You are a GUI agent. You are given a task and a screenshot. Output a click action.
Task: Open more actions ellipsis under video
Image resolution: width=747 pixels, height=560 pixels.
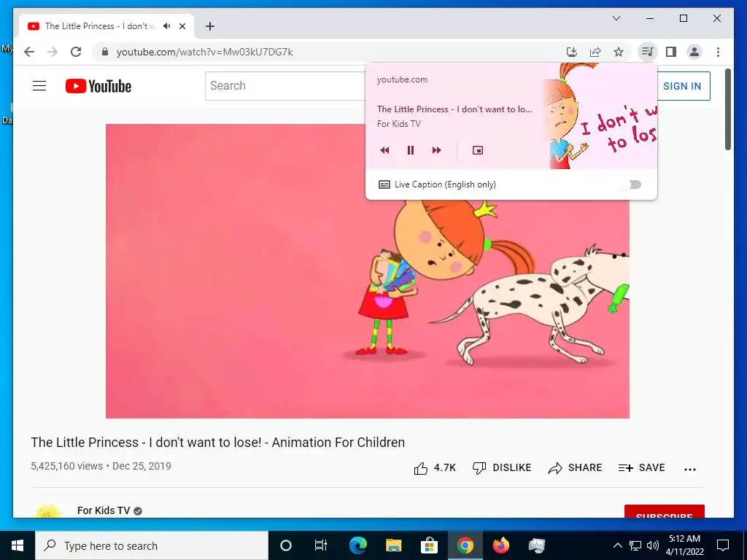point(690,469)
